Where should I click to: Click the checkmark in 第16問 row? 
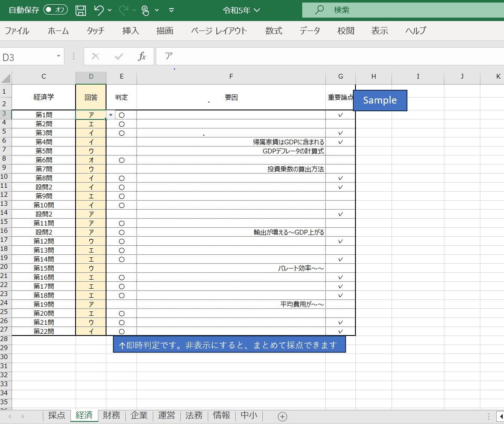pyautogui.click(x=340, y=277)
